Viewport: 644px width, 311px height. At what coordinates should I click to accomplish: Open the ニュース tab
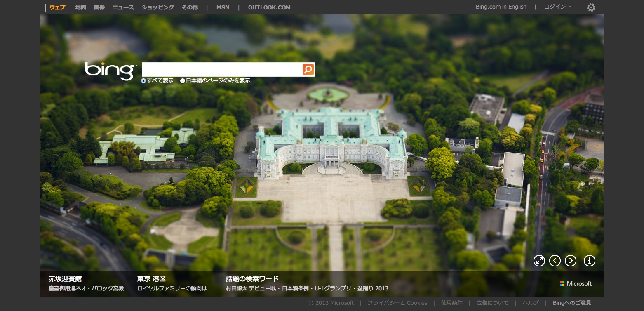[123, 7]
